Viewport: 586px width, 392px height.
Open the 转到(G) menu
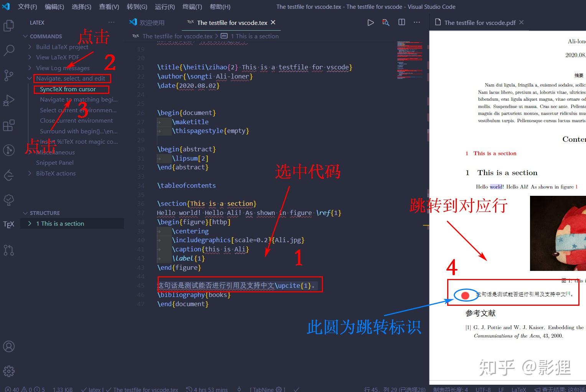pyautogui.click(x=137, y=7)
